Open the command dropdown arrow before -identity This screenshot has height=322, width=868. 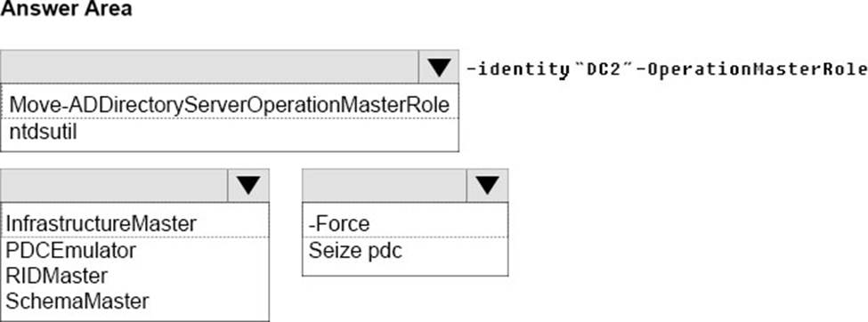(x=439, y=67)
